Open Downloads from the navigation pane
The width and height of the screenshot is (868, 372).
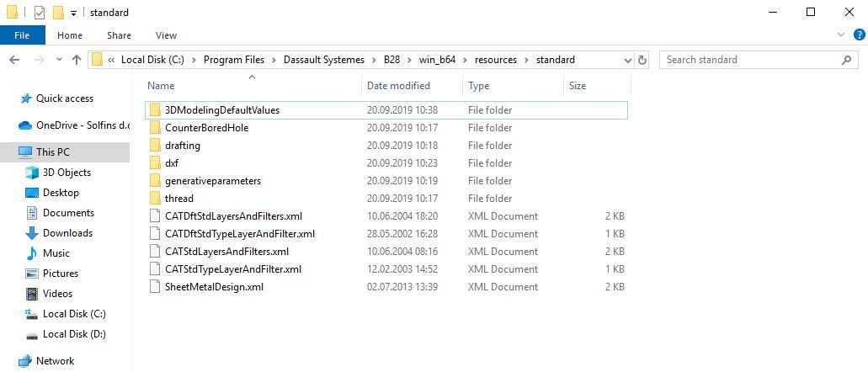coord(67,233)
